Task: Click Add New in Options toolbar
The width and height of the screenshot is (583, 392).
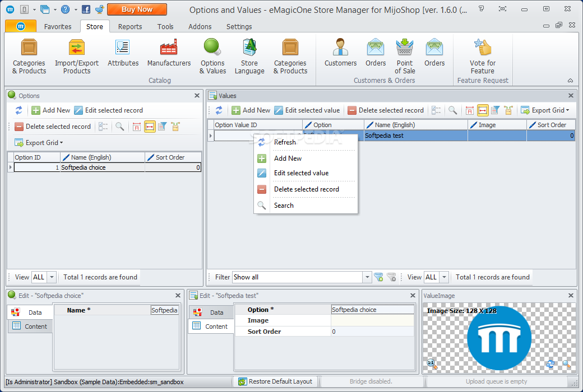Action: pos(51,110)
